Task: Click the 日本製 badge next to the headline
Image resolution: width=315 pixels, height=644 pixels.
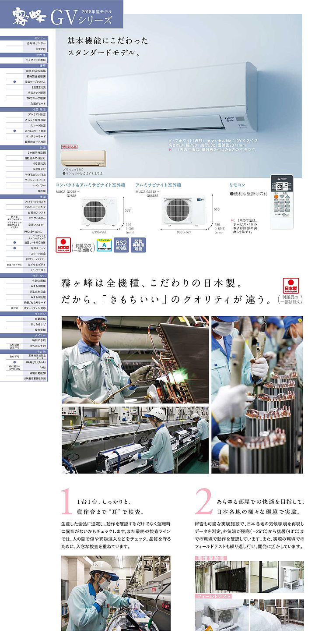Action: point(290,286)
